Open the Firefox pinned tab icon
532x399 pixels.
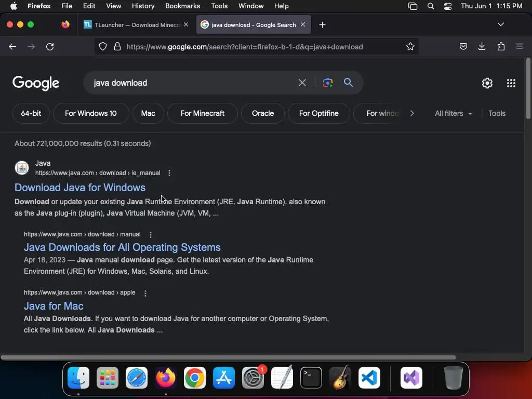pyautogui.click(x=65, y=24)
